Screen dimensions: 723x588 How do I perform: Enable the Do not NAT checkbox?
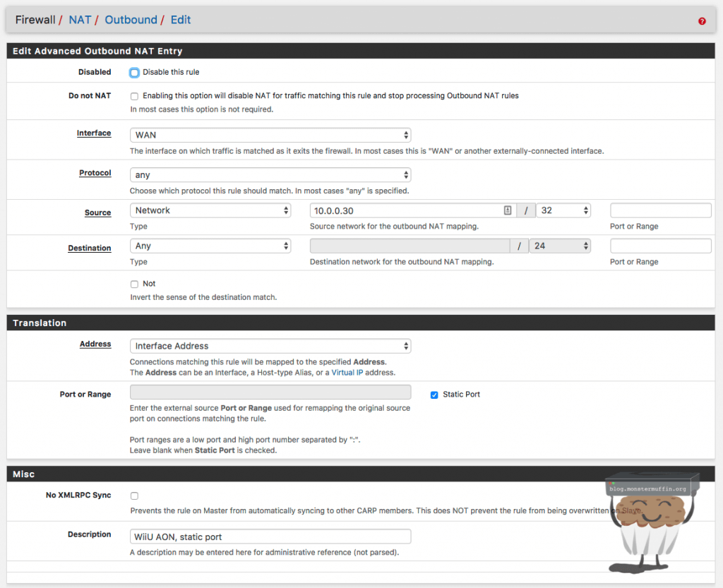(134, 96)
